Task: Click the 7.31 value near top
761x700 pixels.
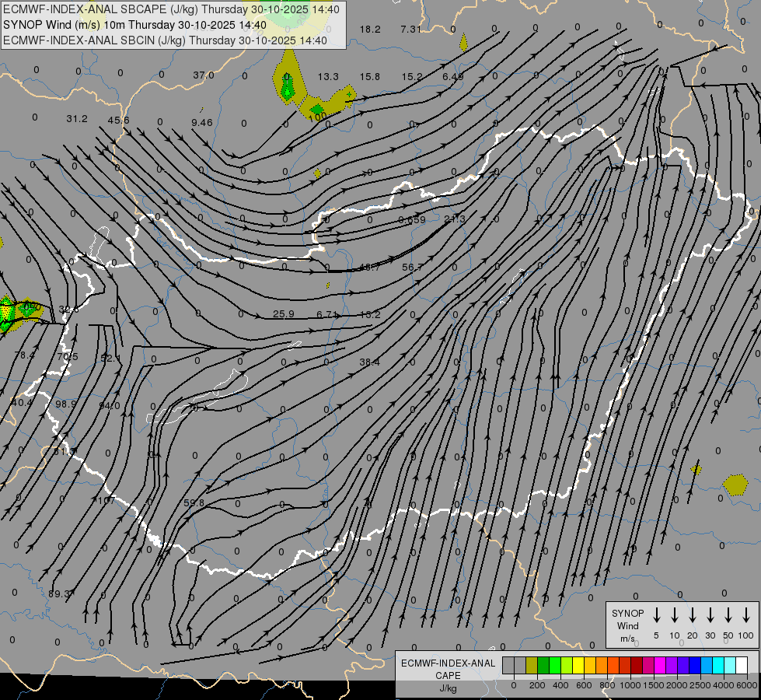Action: (410, 29)
